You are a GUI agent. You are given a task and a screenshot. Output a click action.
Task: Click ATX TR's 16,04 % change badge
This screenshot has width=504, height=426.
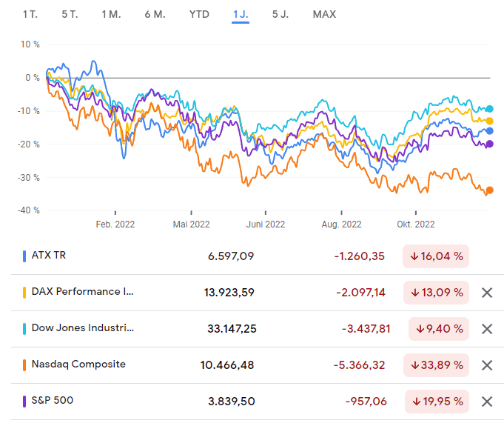coord(436,256)
